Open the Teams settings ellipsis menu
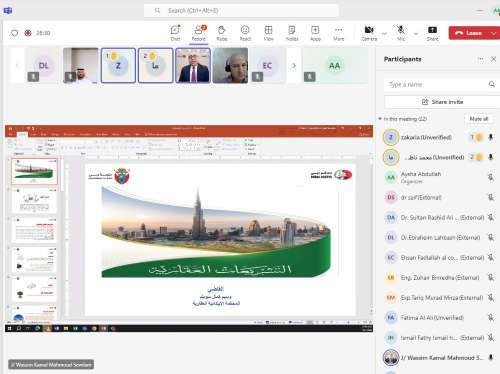Image resolution: width=500 pixels, height=374 pixels. tap(480, 10)
